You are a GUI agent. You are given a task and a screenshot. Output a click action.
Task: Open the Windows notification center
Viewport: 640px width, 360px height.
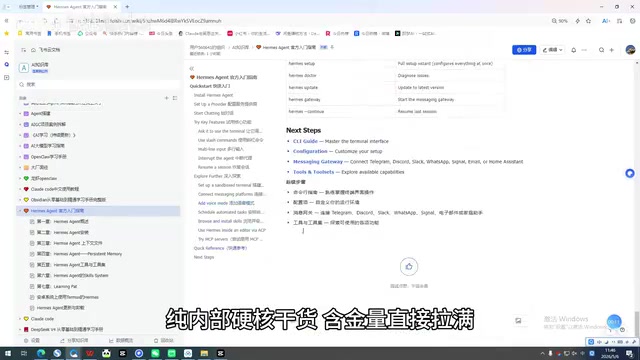click(630, 353)
